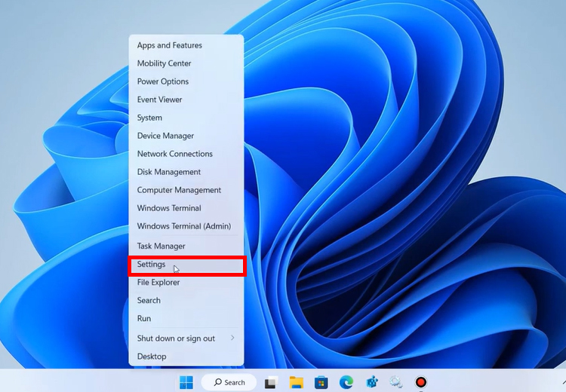Click the red record button icon
Image resolution: width=566 pixels, height=392 pixels.
pos(421,382)
